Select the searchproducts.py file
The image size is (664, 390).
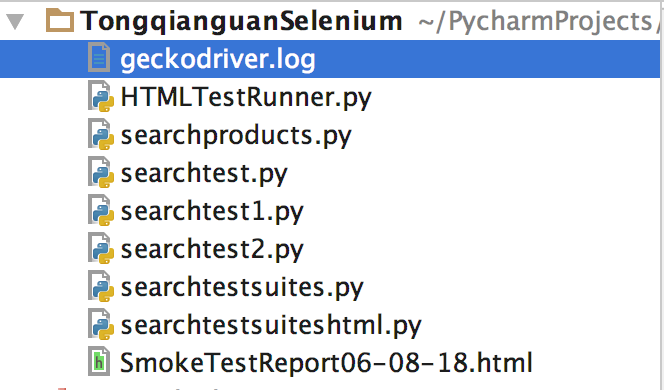(236, 136)
